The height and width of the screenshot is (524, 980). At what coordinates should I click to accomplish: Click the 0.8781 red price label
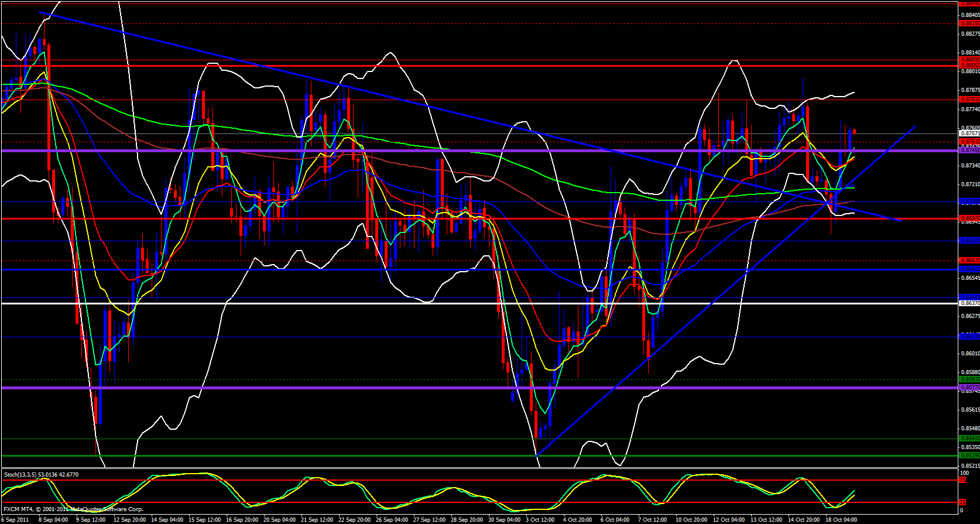point(969,100)
